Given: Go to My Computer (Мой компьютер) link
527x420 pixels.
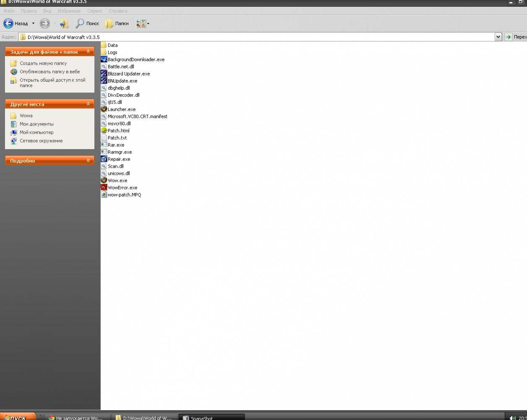Looking at the screenshot, I should pyautogui.click(x=37, y=132).
